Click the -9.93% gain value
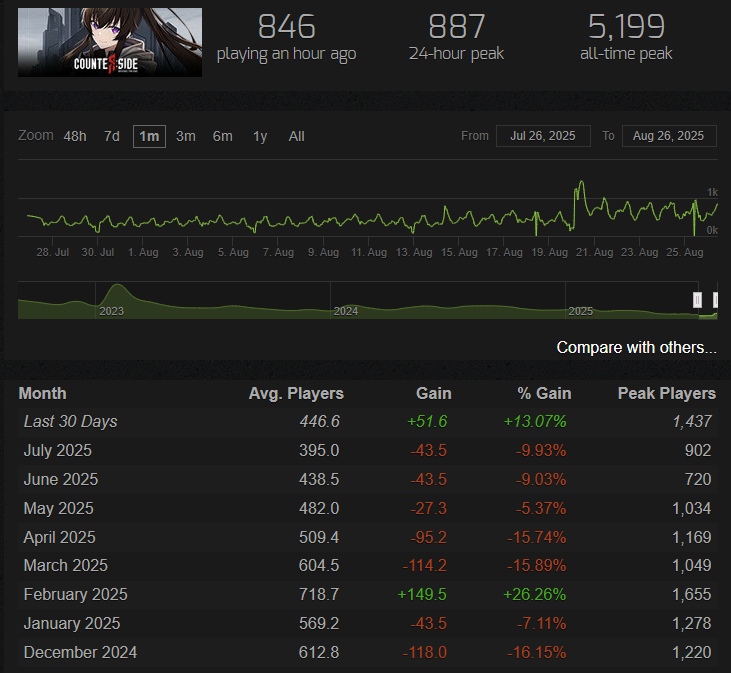This screenshot has height=673, width=731. tap(541, 450)
